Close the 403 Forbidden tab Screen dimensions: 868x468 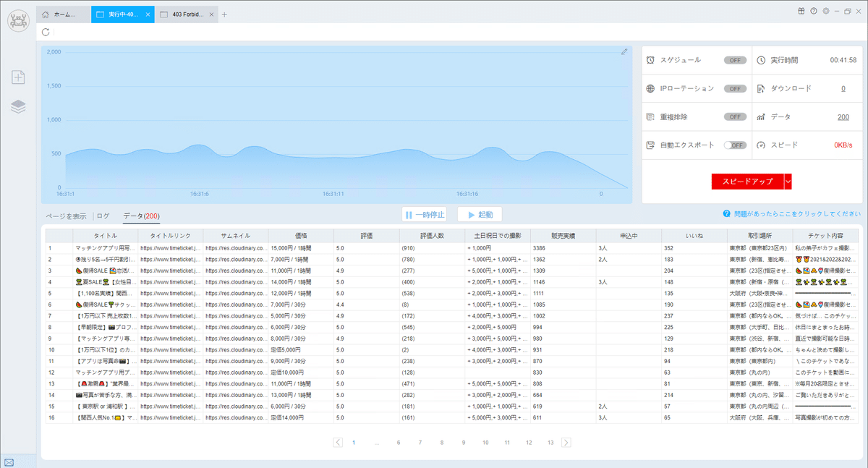[212, 14]
